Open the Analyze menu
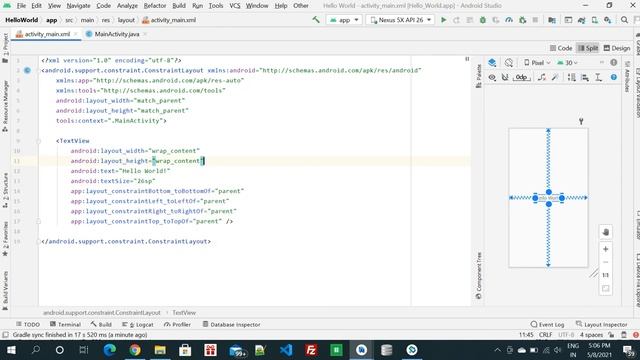 (127, 6)
